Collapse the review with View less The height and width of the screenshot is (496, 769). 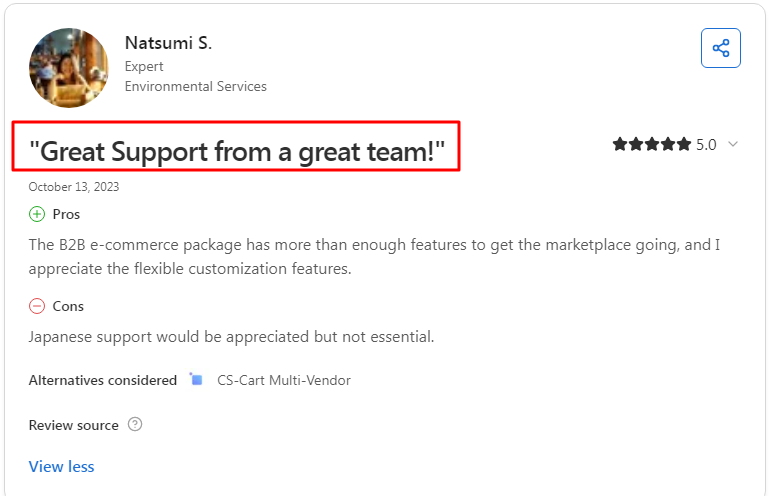point(61,466)
